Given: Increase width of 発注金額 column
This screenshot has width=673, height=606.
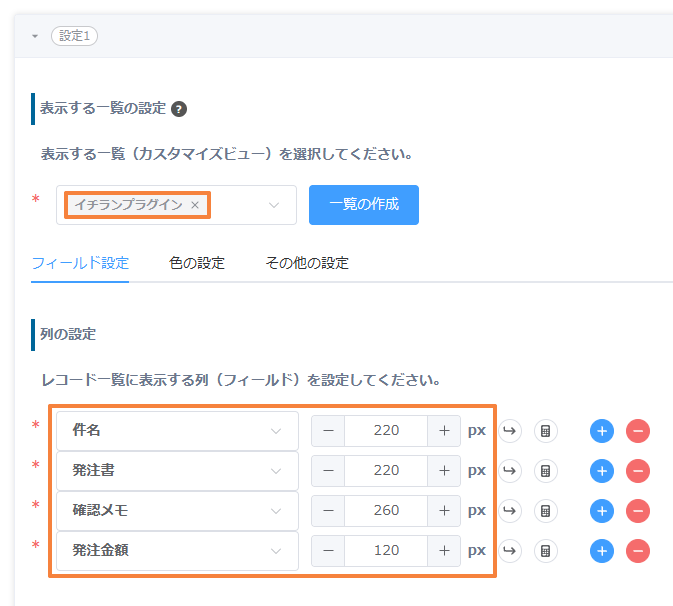Looking at the screenshot, I should (x=444, y=551).
